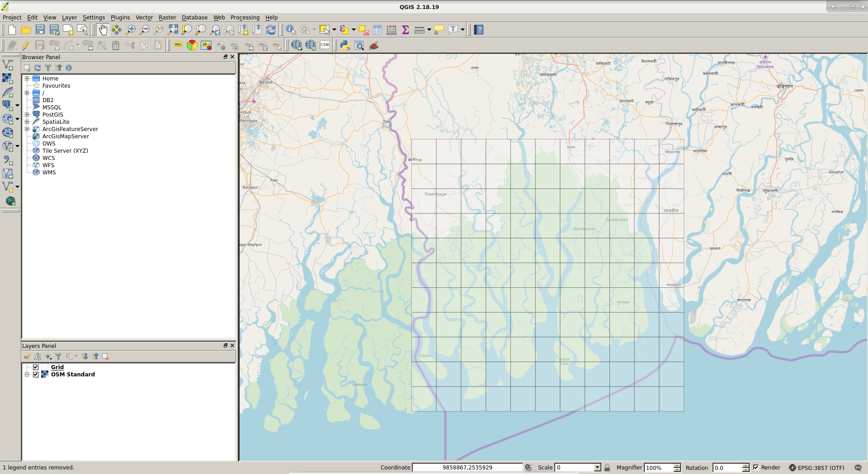This screenshot has height=474, width=868.
Task: Close the Browser Panel
Action: 232,57
